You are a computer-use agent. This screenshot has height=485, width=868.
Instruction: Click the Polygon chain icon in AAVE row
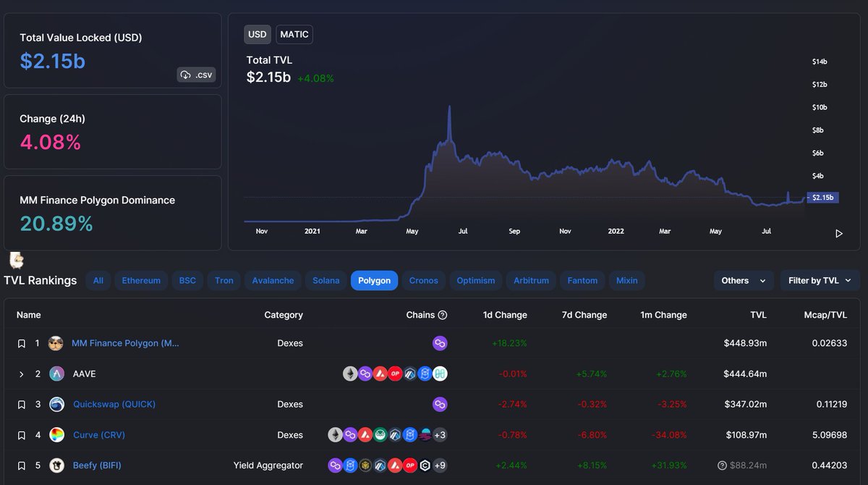coord(365,374)
